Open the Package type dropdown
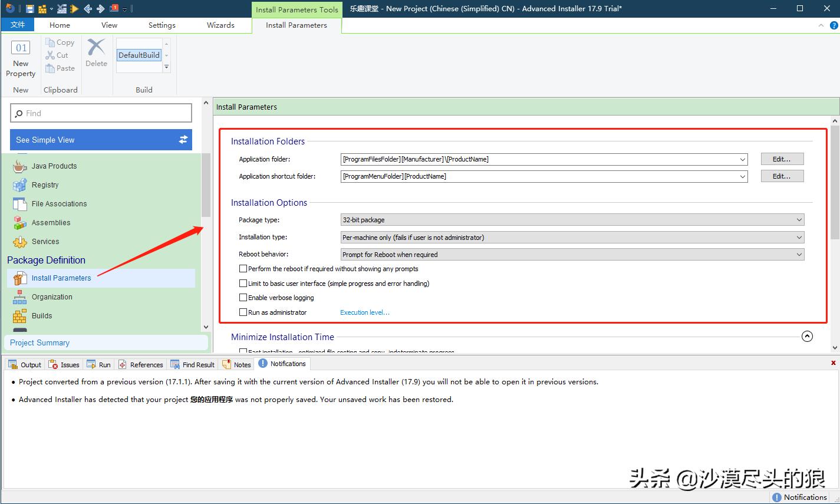Screen dimensions: 840x504 (x=572, y=220)
